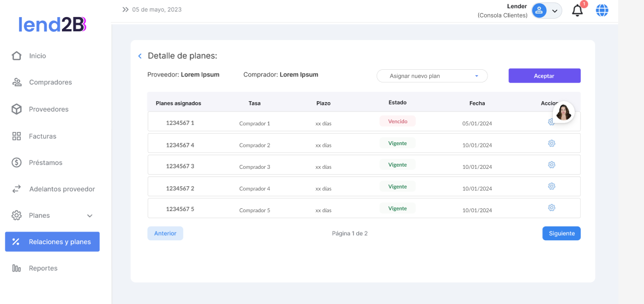Open the Asignar nuevo plan dropdown

[432, 76]
